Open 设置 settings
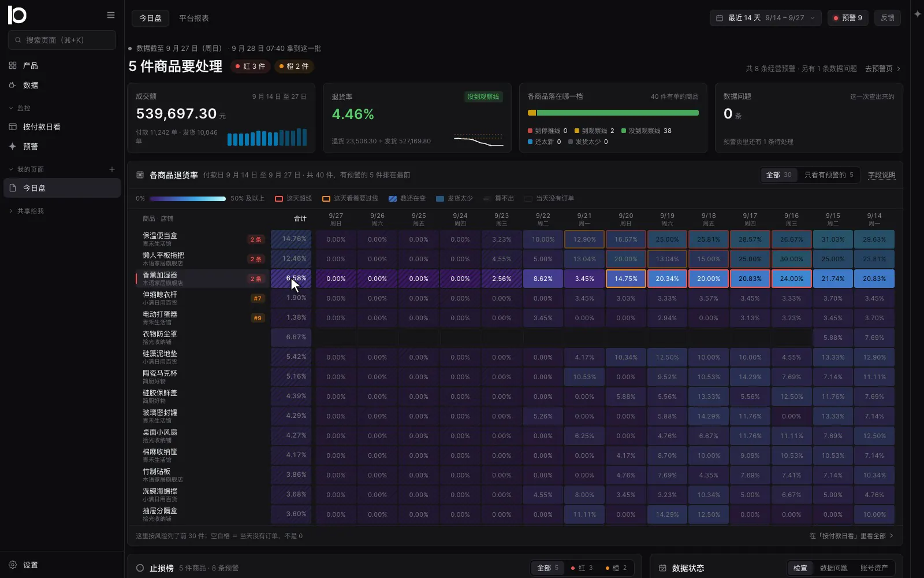Image resolution: width=924 pixels, height=578 pixels. (x=62, y=565)
